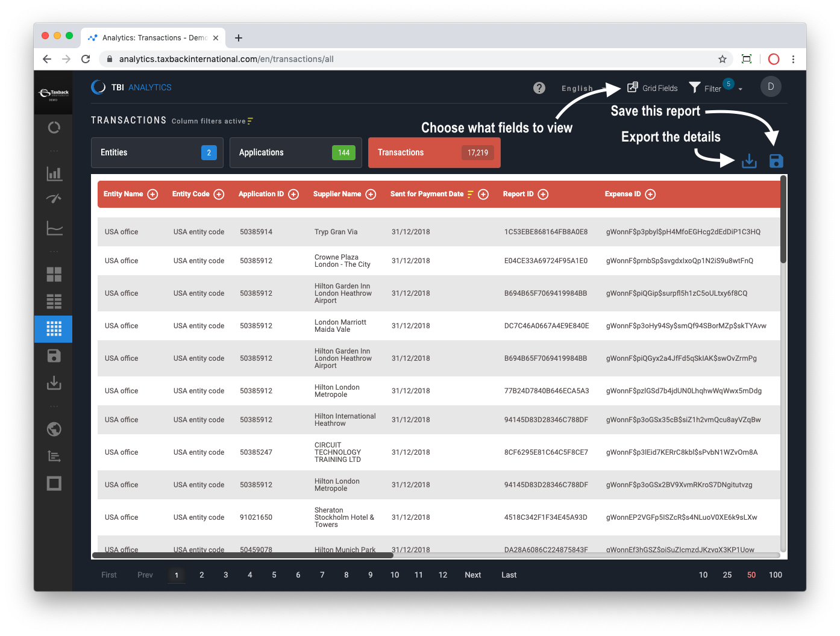Viewport: 840px width, 636px height.
Task: Open the Chrome three-dot menu
Action: pyautogui.click(x=793, y=59)
